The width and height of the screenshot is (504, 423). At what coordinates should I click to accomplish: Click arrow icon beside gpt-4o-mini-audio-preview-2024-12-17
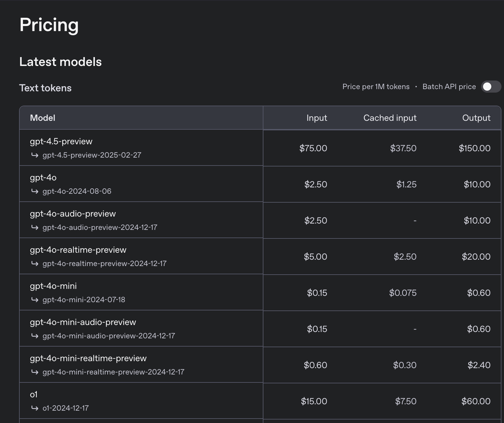tap(35, 336)
